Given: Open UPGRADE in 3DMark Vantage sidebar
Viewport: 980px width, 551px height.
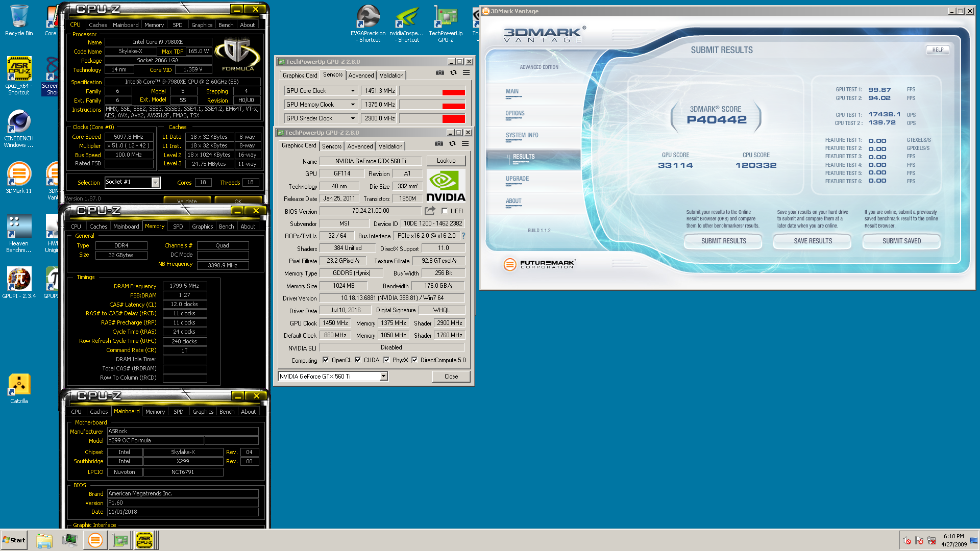Looking at the screenshot, I should [517, 179].
